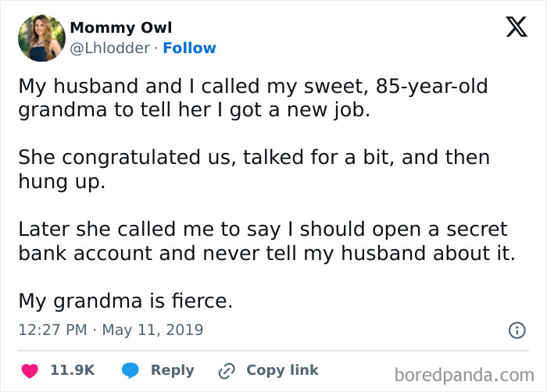Click the 11.9K likes count

pyautogui.click(x=73, y=370)
